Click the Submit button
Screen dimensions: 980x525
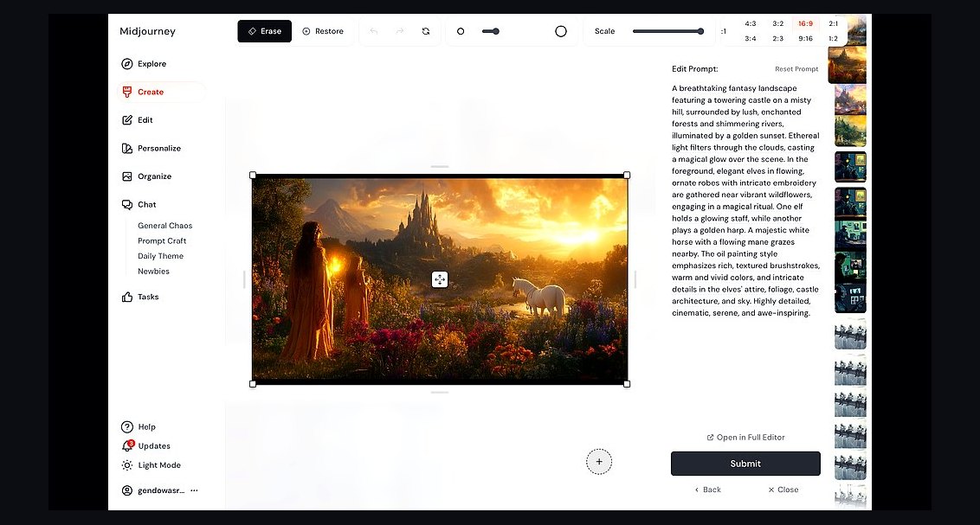[745, 464]
